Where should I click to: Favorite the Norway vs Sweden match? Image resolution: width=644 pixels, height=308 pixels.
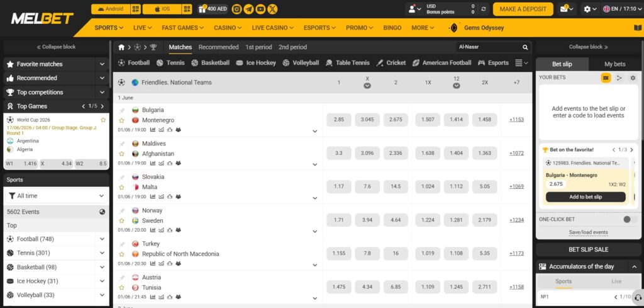tap(121, 221)
